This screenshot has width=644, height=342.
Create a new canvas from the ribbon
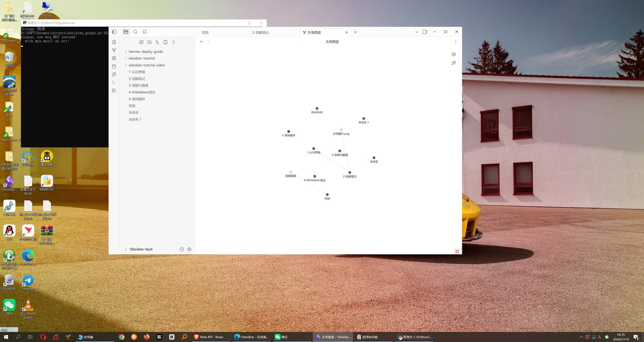tap(114, 58)
